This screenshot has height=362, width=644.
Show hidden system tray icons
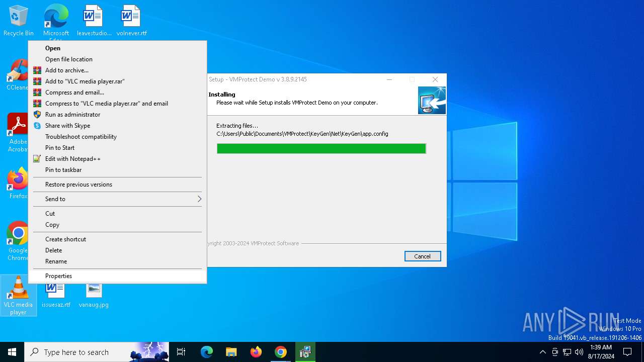(542, 352)
